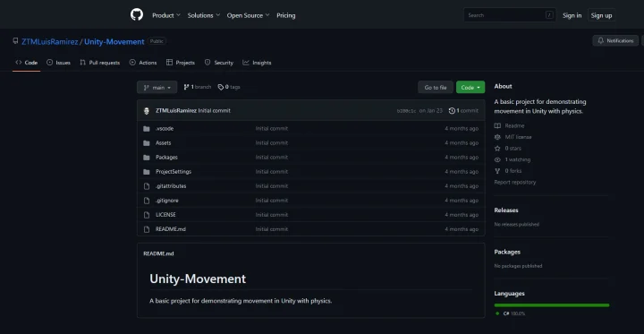Viewport: 644px width, 334px height.
Task: Click the green languages progress bar
Action: (552, 305)
